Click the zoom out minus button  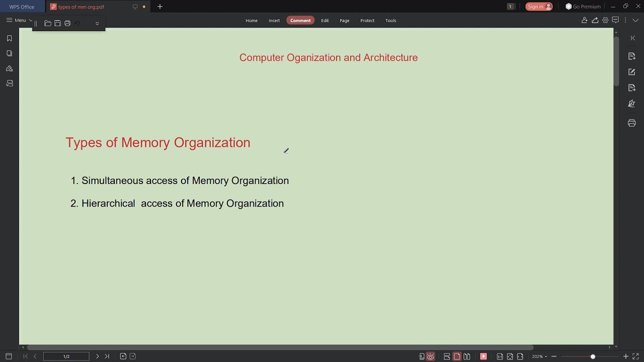[554, 356]
